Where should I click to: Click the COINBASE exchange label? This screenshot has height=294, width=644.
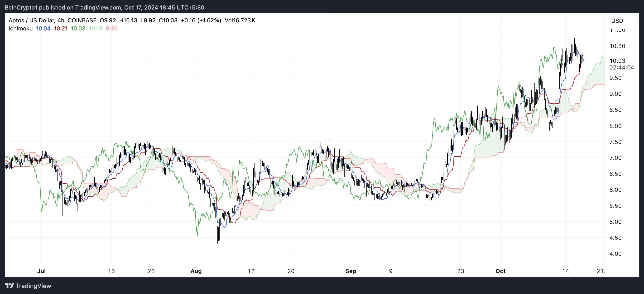click(82, 20)
